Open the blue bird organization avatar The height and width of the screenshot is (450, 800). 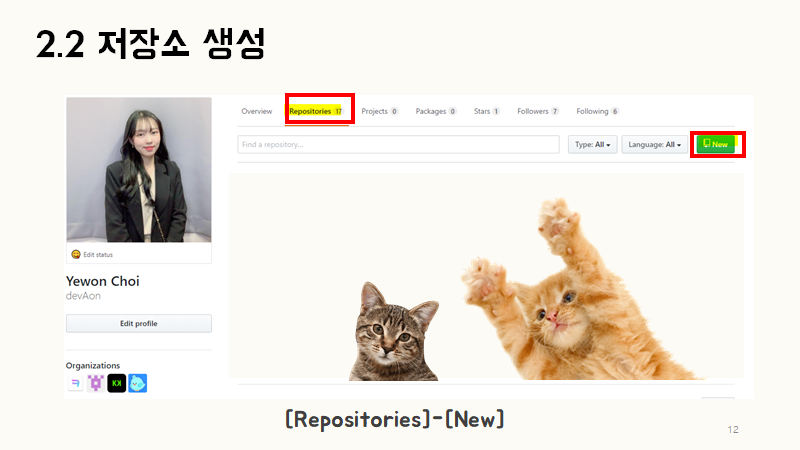tap(137, 383)
